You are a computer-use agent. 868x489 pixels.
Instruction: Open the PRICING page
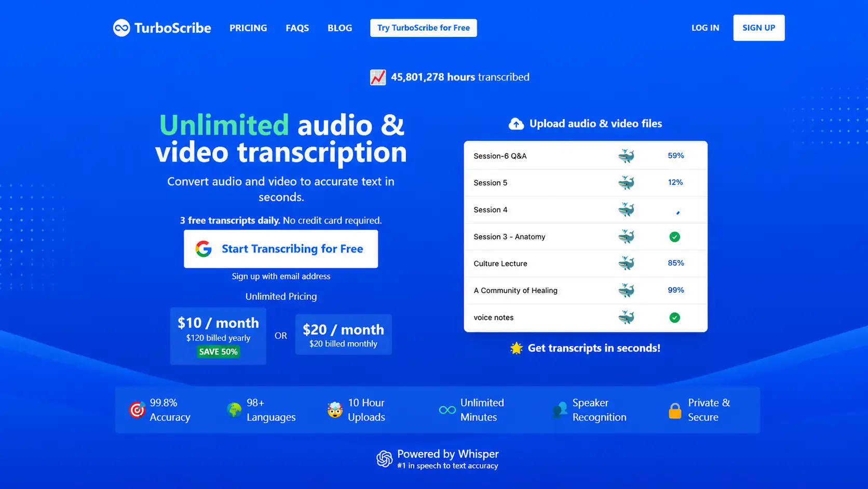coord(248,28)
